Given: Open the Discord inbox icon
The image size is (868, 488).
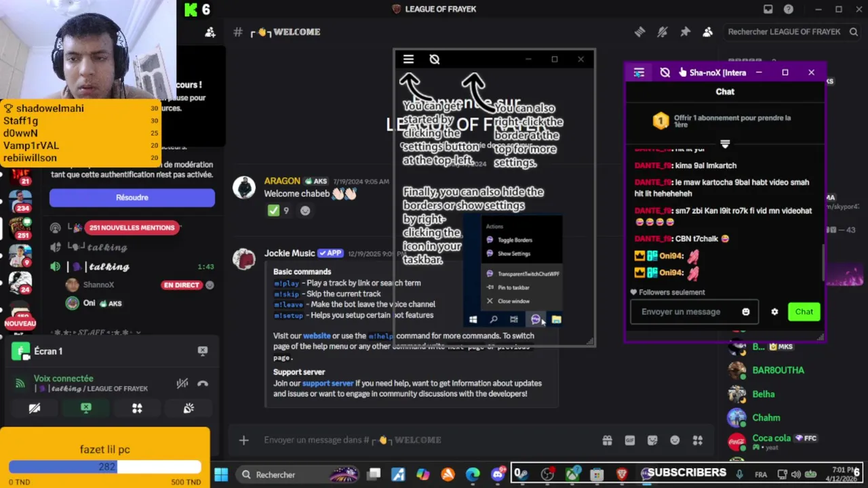Looking at the screenshot, I should [x=768, y=9].
